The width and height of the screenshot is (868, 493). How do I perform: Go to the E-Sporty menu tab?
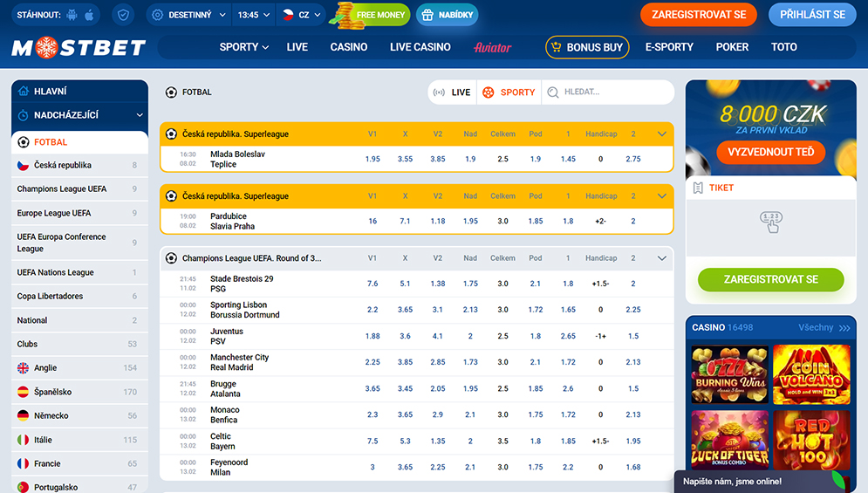[669, 47]
